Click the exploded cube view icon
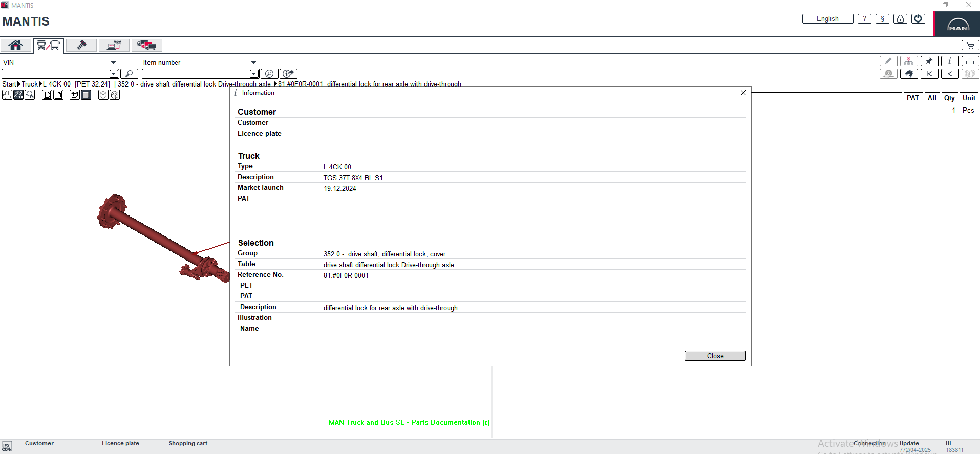Viewport: 980px width, 454px height. [115, 95]
